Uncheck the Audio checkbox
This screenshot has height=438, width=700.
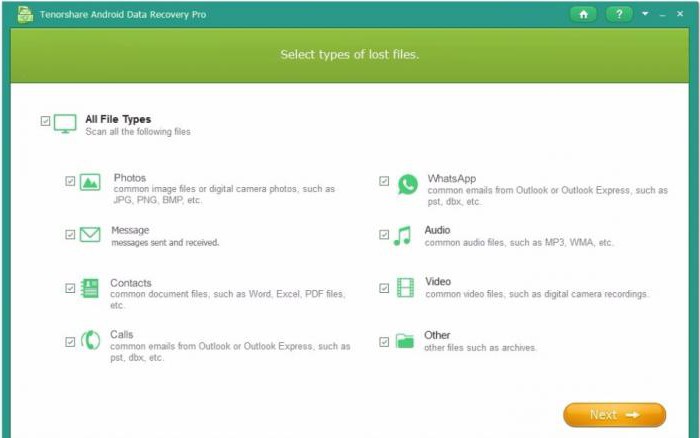pos(384,234)
